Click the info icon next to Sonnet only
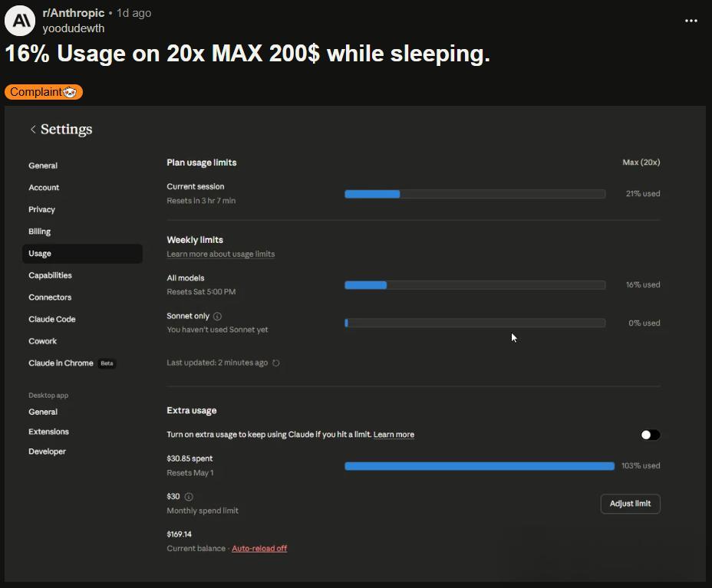The width and height of the screenshot is (712, 588). (217, 316)
